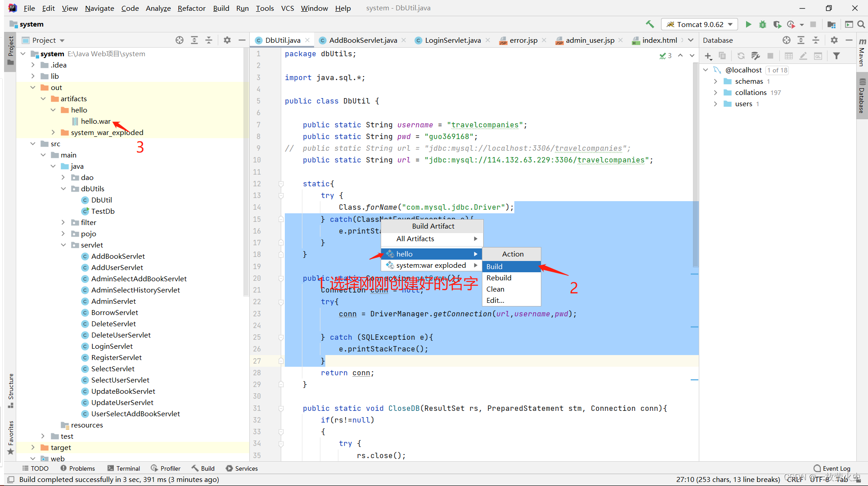Open the Tomcat 9.0.62 run configuration dropdown
This screenshot has width=868, height=486.
click(x=700, y=24)
